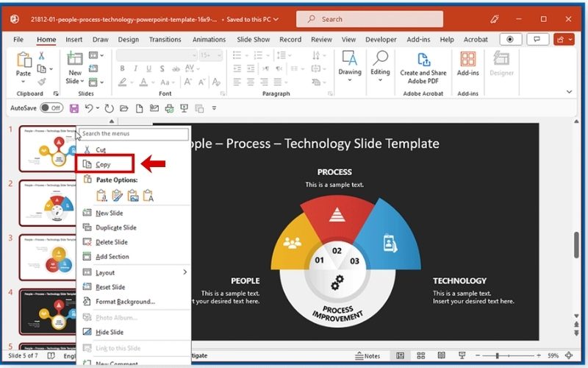Select slide 2 thumbnail

(48, 203)
